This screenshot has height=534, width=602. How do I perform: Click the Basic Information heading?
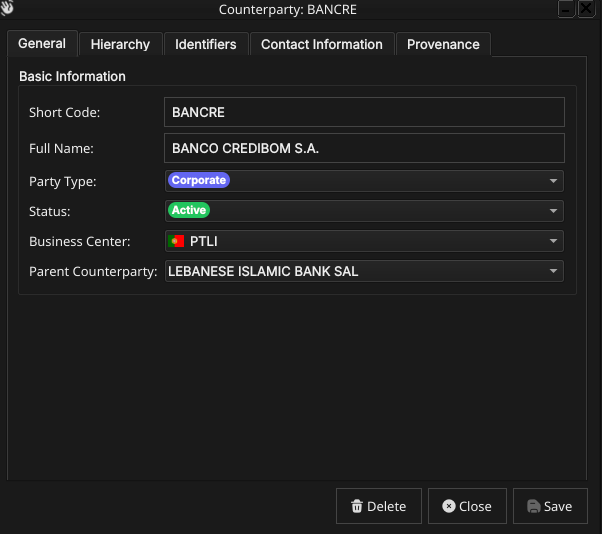coord(72,76)
